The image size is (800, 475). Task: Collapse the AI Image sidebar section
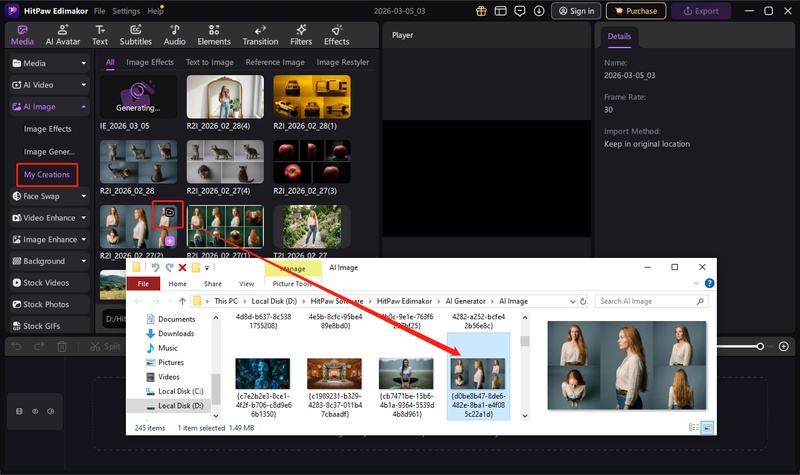click(84, 107)
